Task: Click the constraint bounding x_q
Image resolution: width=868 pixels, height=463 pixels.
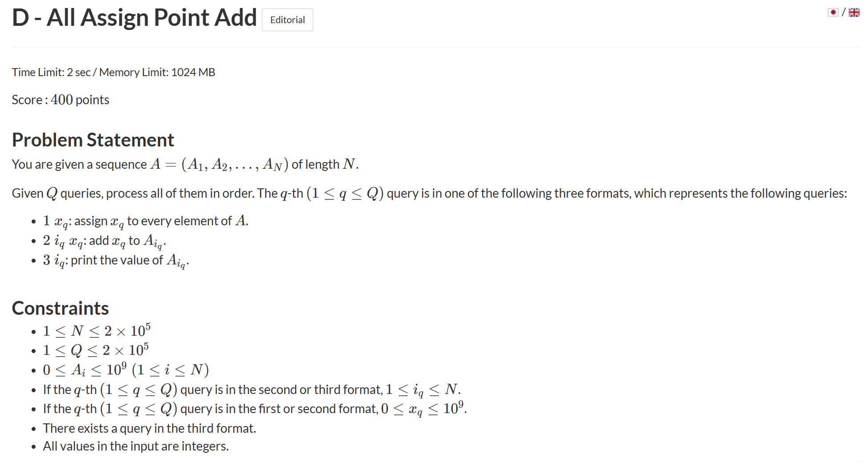Action: tap(255, 409)
